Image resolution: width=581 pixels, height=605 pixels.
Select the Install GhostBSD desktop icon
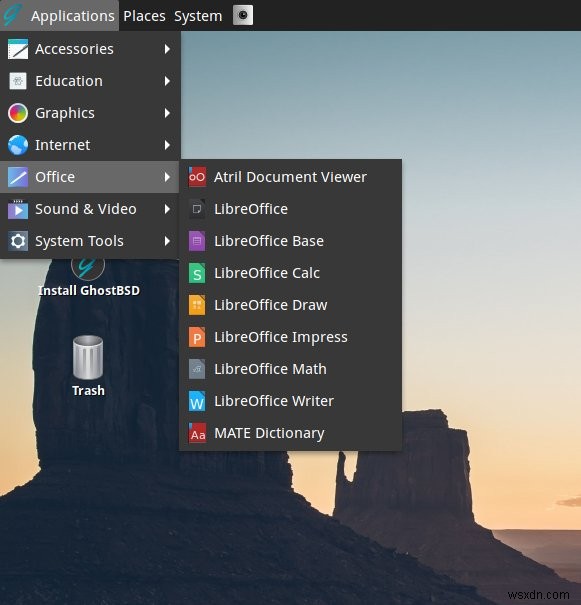coord(88,270)
